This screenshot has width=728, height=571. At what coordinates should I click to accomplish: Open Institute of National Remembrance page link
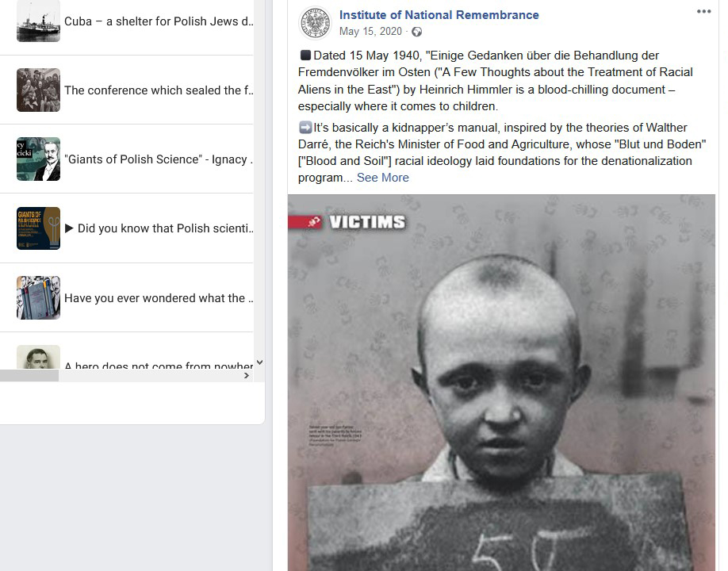coord(439,15)
